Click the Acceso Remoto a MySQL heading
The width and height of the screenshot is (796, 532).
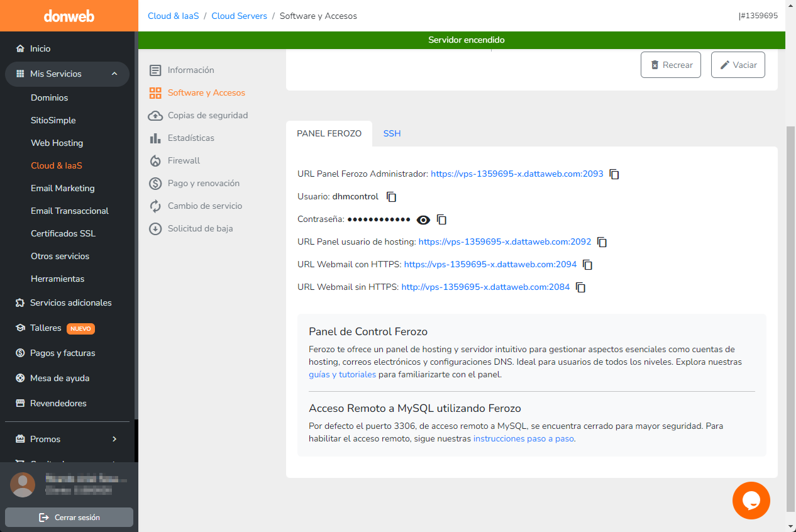(415, 409)
